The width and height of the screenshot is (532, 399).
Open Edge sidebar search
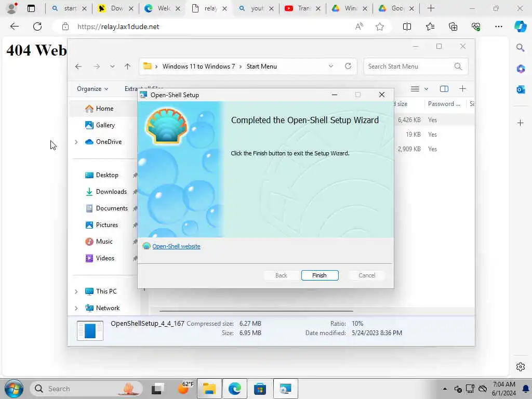(x=521, y=47)
